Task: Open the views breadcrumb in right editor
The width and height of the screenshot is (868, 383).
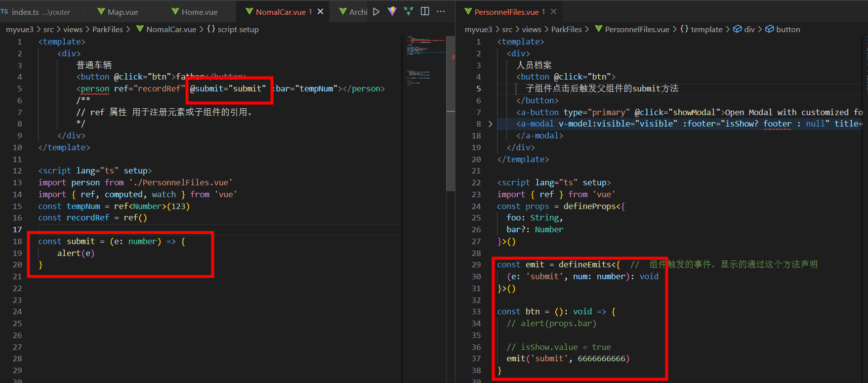Action: [x=532, y=29]
